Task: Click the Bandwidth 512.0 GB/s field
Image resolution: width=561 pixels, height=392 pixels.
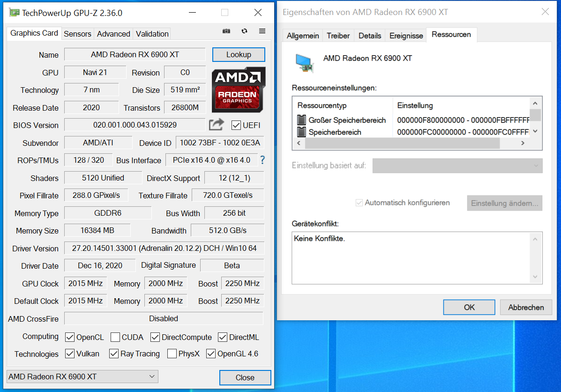Action: (228, 231)
